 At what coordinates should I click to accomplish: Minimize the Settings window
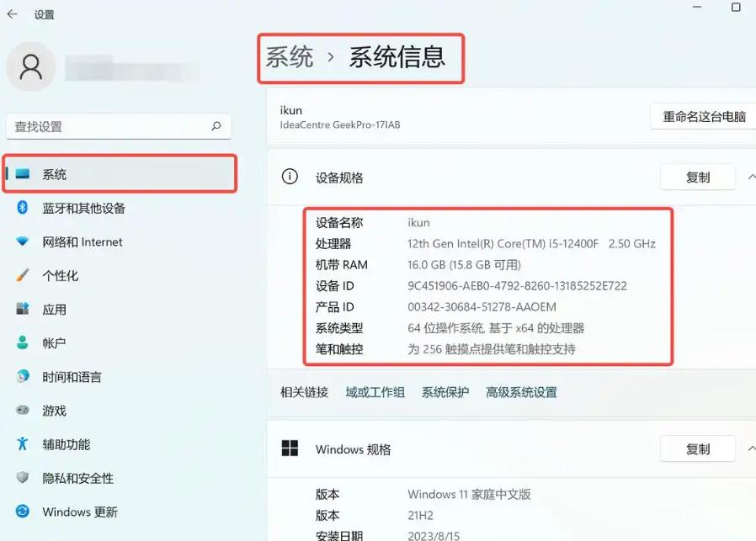click(x=697, y=8)
